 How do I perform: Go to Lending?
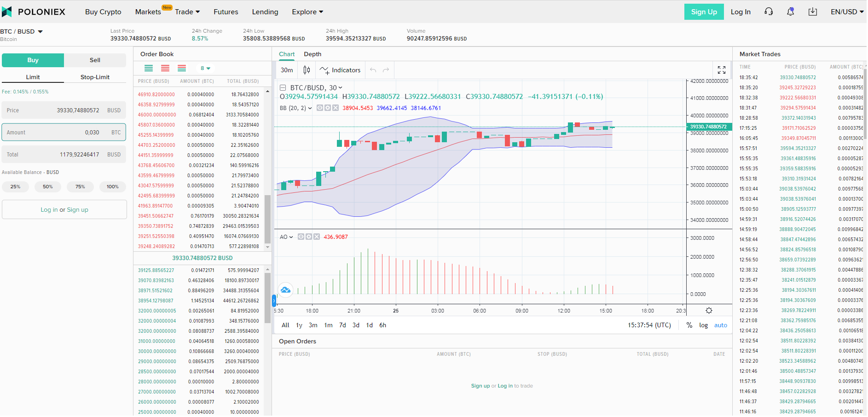[265, 12]
